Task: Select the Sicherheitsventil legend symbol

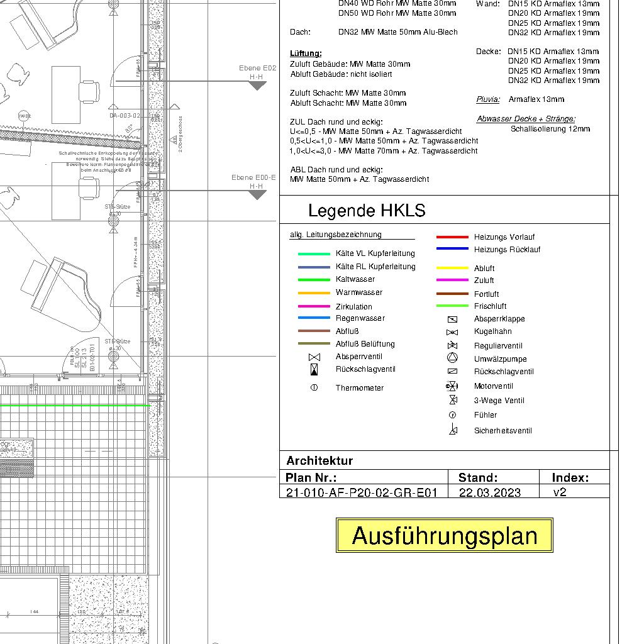Action: point(453,430)
